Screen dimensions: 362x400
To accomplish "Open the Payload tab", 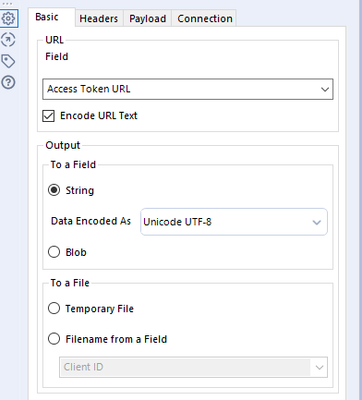I will pyautogui.click(x=148, y=19).
